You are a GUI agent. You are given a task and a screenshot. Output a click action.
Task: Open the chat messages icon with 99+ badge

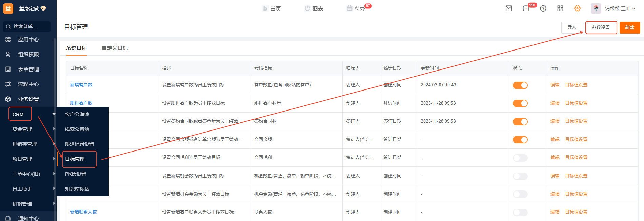click(526, 8)
